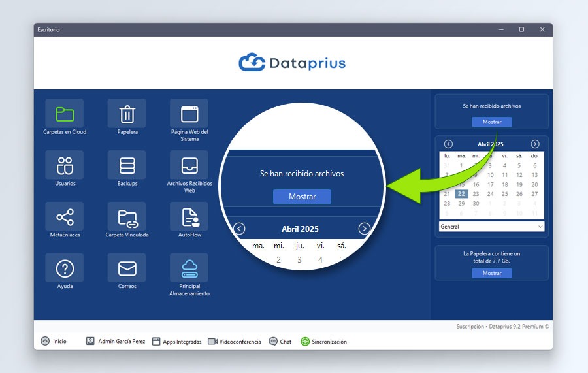Viewport: 588px width, 373px height.
Task: Minimize the Escritorio window
Action: [x=501, y=29]
